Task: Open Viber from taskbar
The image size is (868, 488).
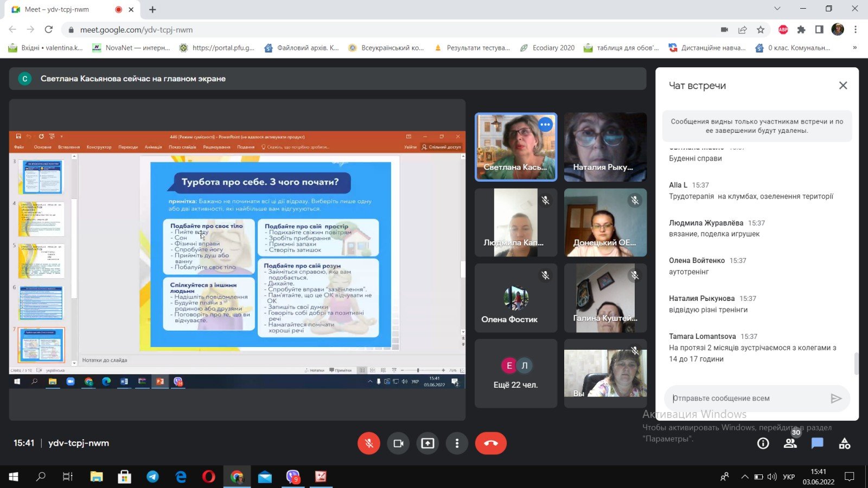Action: pyautogui.click(x=293, y=477)
